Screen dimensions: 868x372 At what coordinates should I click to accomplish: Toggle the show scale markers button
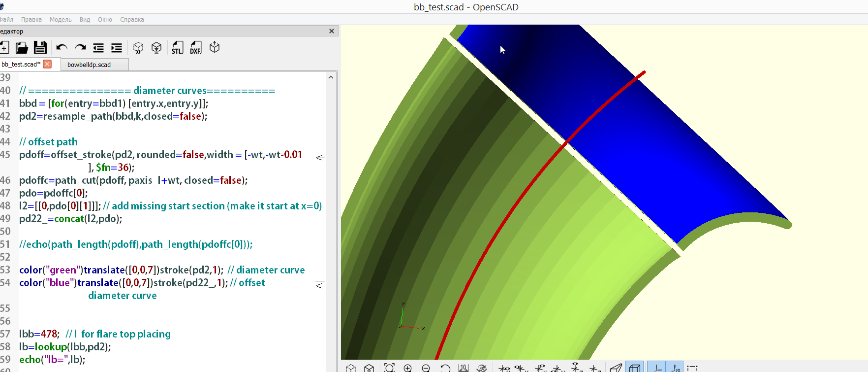(x=675, y=368)
